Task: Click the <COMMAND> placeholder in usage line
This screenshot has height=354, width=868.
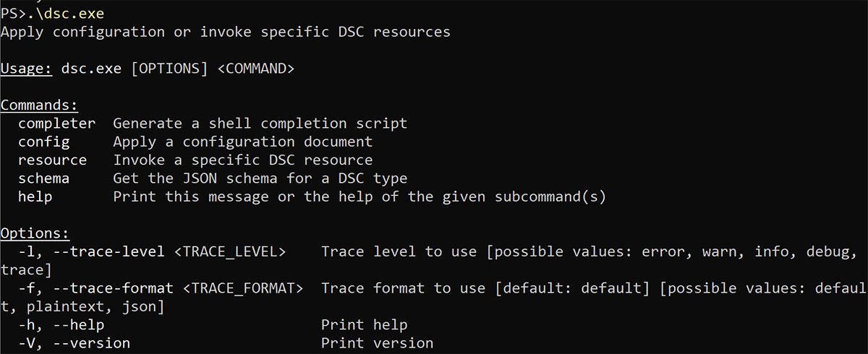Action: [x=255, y=69]
